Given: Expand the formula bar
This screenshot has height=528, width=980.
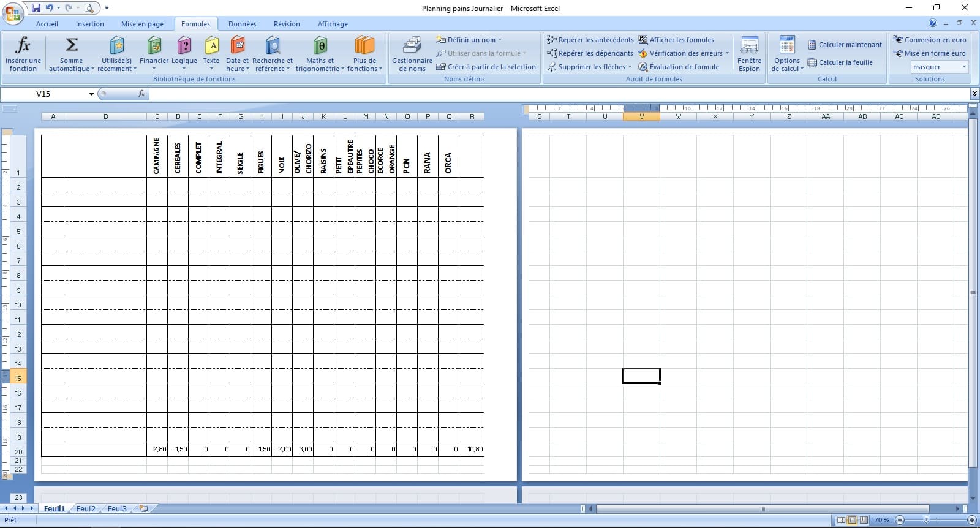Looking at the screenshot, I should [974, 94].
